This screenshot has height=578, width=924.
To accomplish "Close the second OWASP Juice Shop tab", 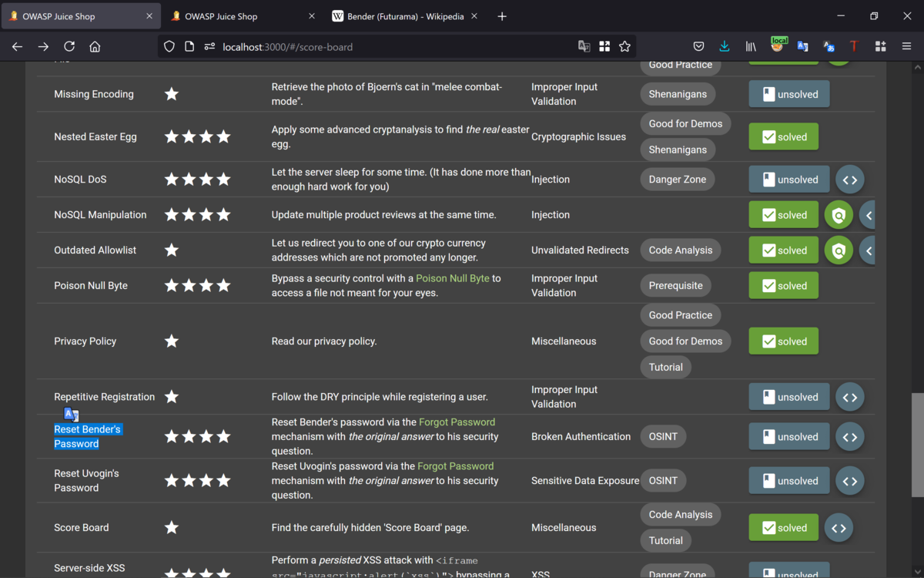I will coord(312,16).
